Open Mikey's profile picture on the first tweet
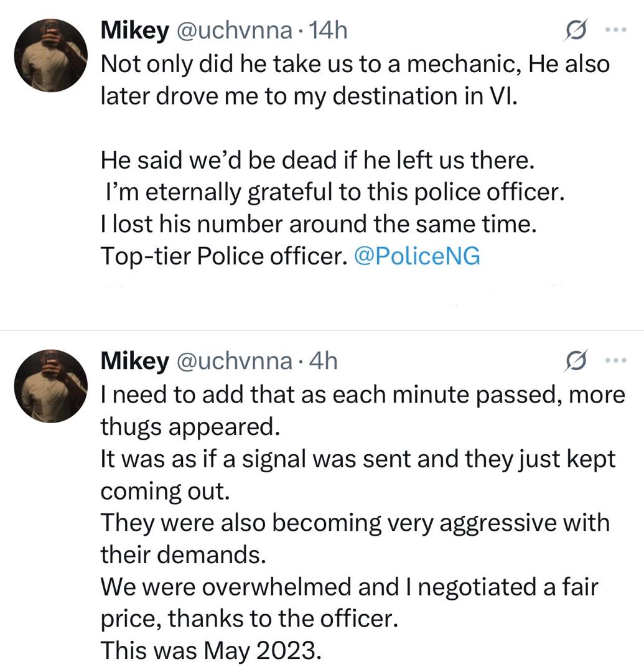The image size is (644, 672). click(51, 55)
